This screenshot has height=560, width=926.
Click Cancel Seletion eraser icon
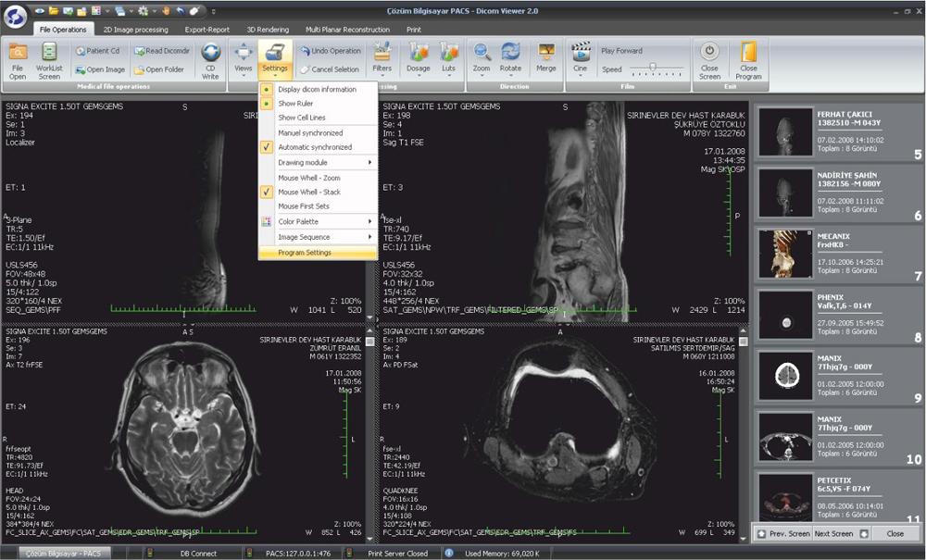[x=305, y=69]
